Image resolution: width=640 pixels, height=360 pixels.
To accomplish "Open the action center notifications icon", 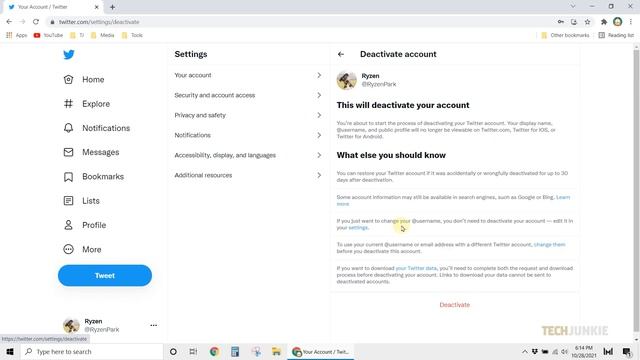I will [627, 351].
